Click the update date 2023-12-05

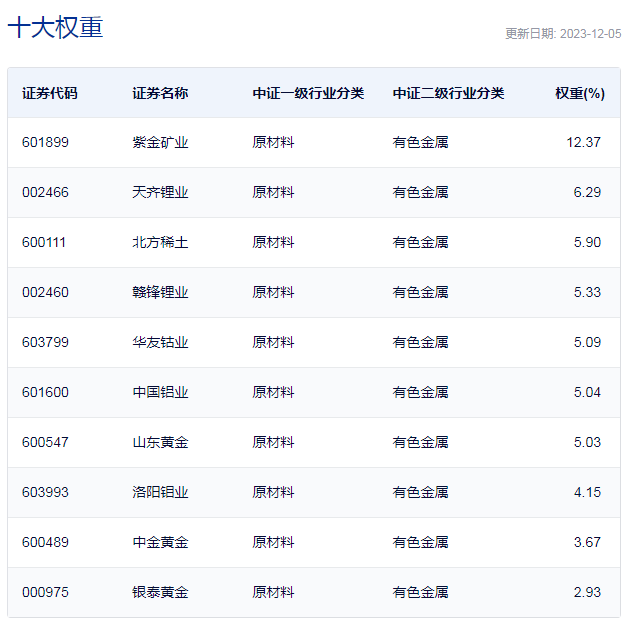pyautogui.click(x=591, y=34)
